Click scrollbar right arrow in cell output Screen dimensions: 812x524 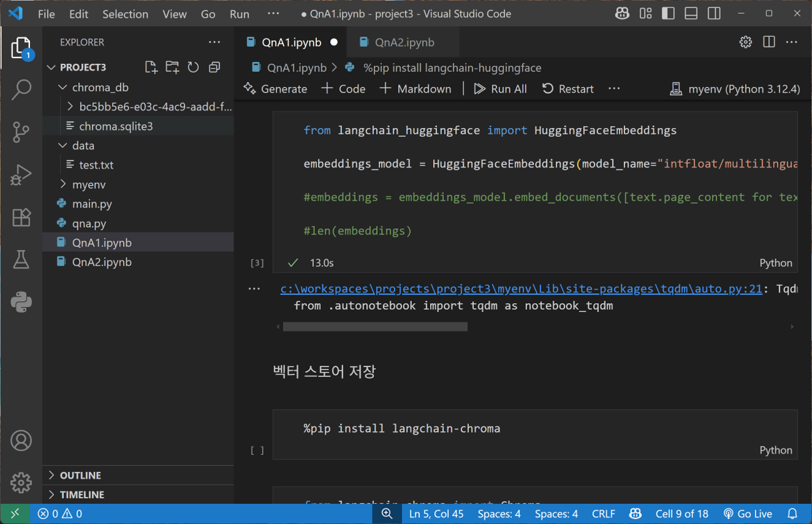792,326
